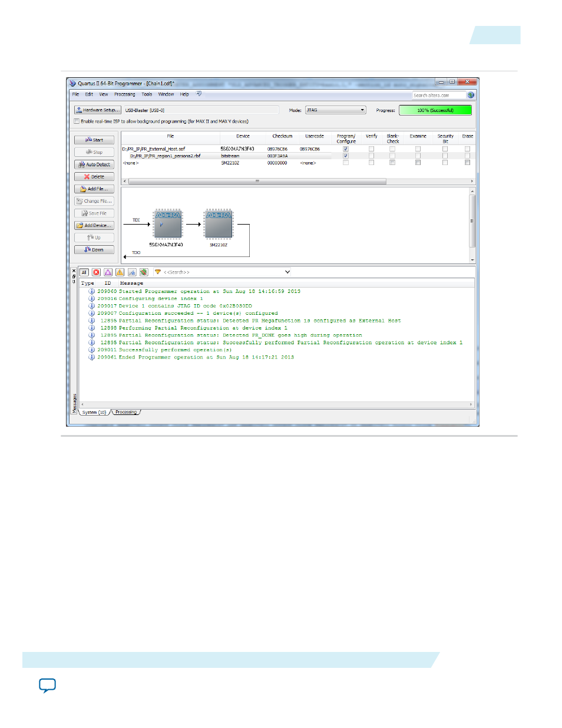The image size is (562, 728).
Task: Click the Change File button
Action: (94, 201)
